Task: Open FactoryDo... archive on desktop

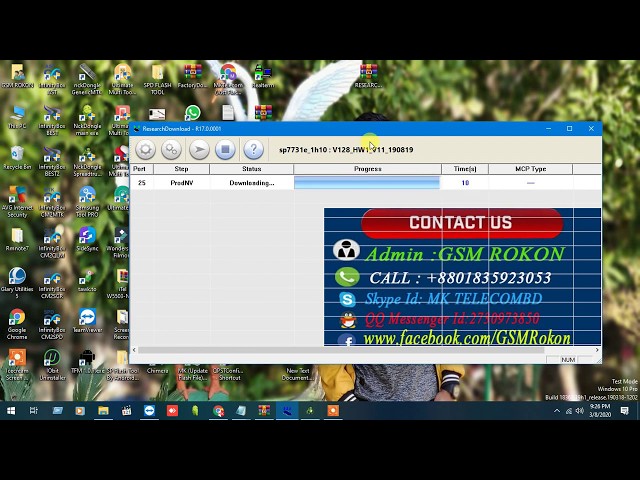Action: coord(193,76)
